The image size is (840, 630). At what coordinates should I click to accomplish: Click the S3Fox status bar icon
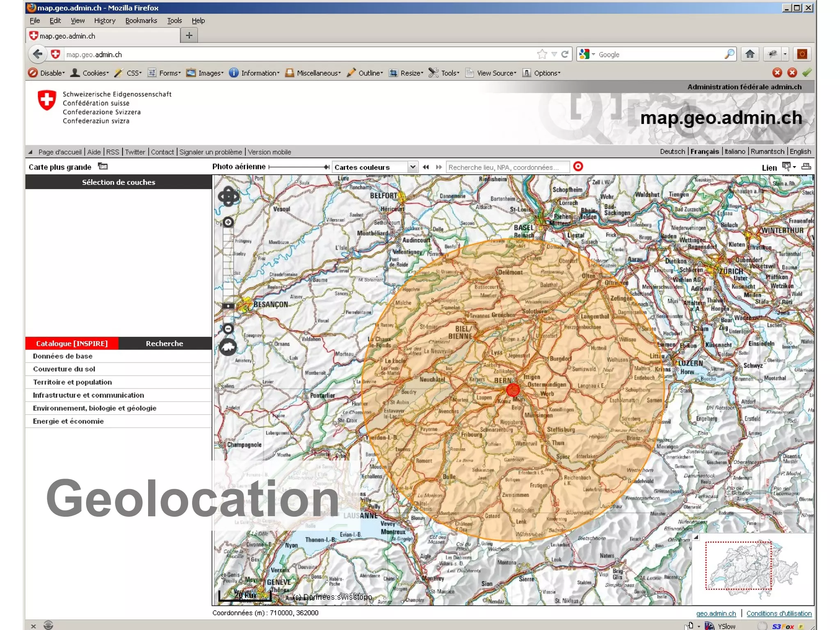tap(783, 626)
